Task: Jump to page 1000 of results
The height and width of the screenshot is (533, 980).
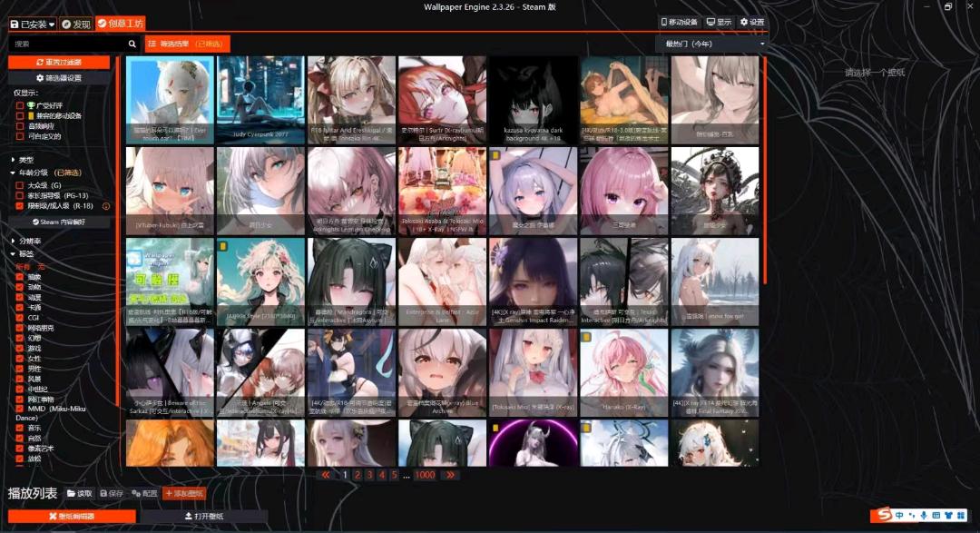Action: (425, 476)
